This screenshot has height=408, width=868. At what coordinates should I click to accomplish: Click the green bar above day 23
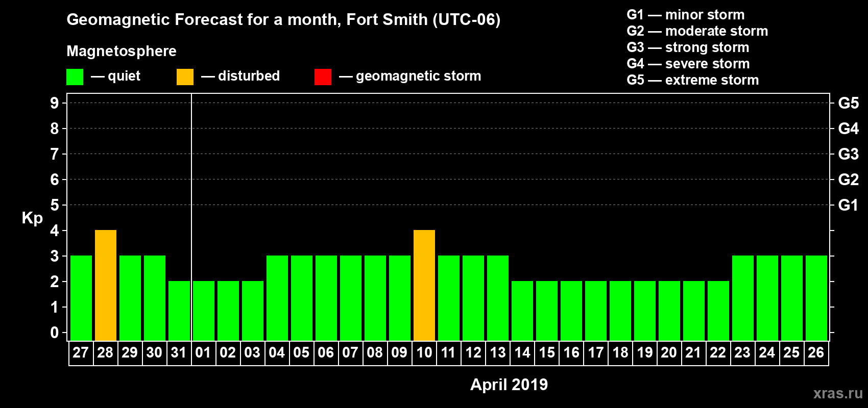[x=743, y=298]
